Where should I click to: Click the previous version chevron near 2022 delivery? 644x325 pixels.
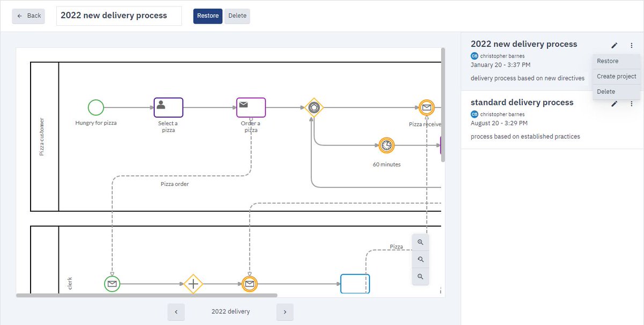pyautogui.click(x=176, y=312)
